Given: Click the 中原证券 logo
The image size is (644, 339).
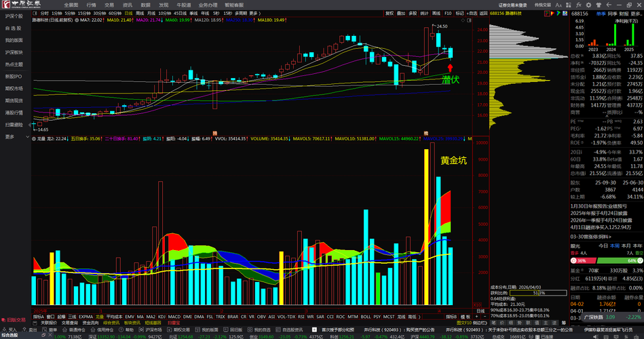Looking at the screenshot, I should [x=21, y=5].
